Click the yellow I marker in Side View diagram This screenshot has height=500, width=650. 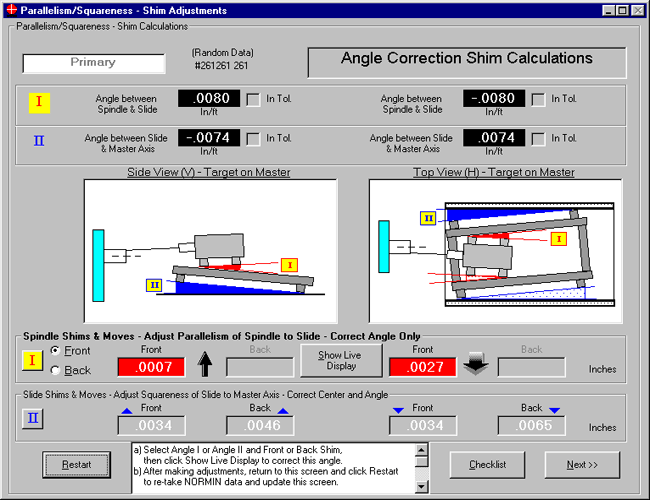(290, 265)
